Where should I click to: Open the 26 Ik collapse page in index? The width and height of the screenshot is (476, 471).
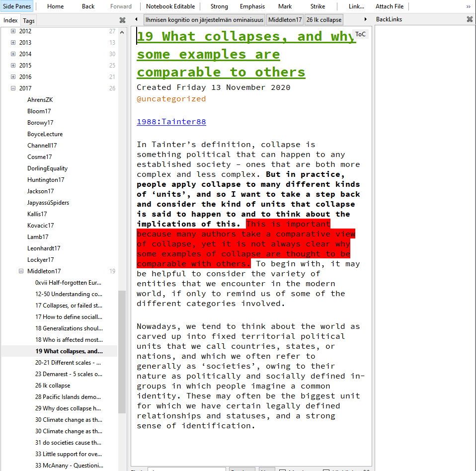click(x=53, y=386)
